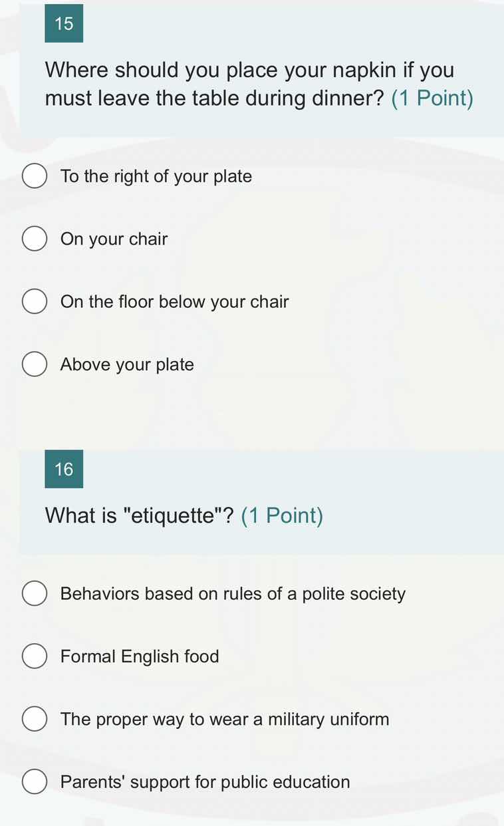
Task: Click the label text "Parents' support for public education"
Action: [205, 781]
